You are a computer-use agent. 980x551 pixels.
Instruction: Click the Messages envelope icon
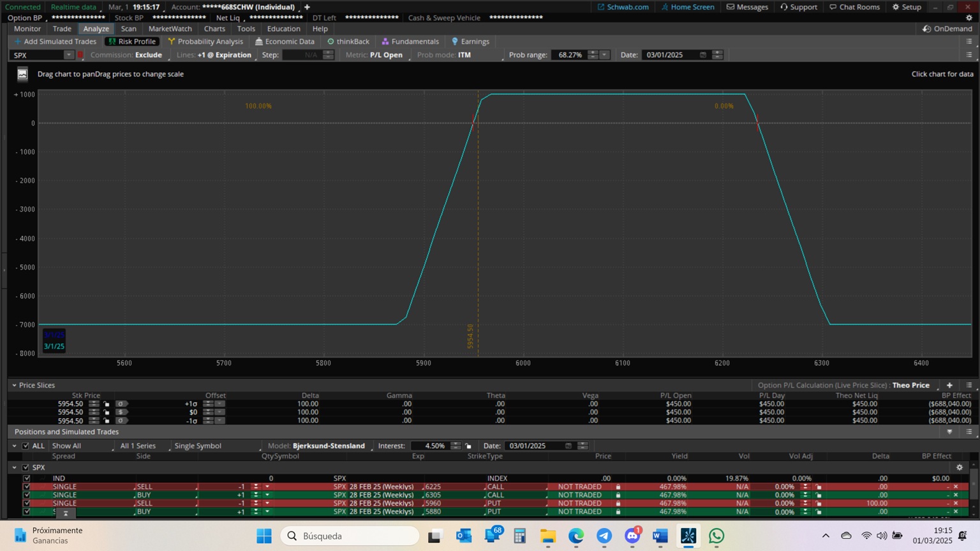[x=731, y=7]
